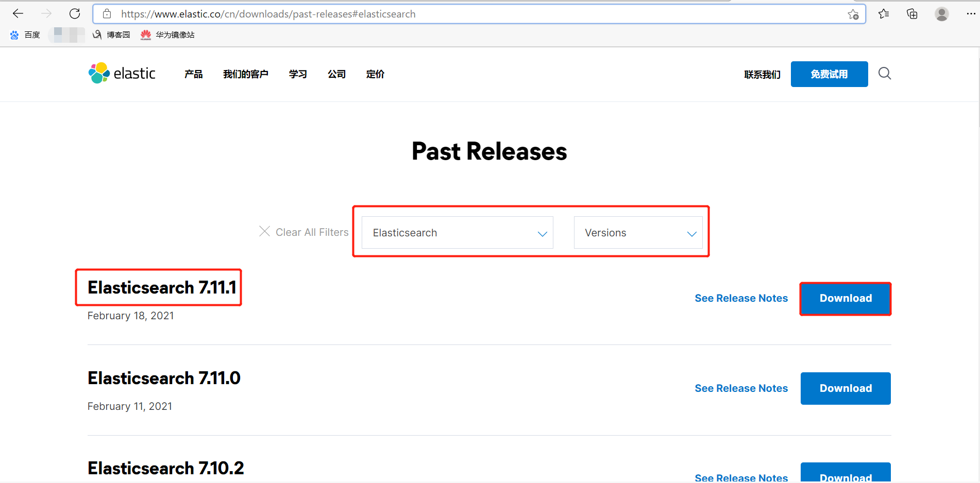Download Elasticsearch 7.10.2
The height and width of the screenshot is (483, 980).
point(846,473)
